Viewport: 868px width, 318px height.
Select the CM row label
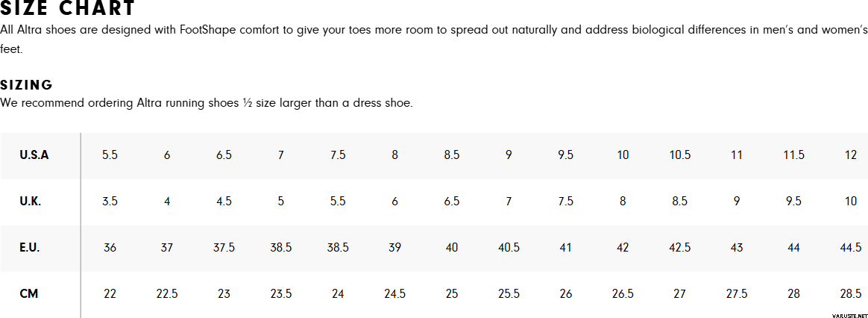[x=29, y=294]
